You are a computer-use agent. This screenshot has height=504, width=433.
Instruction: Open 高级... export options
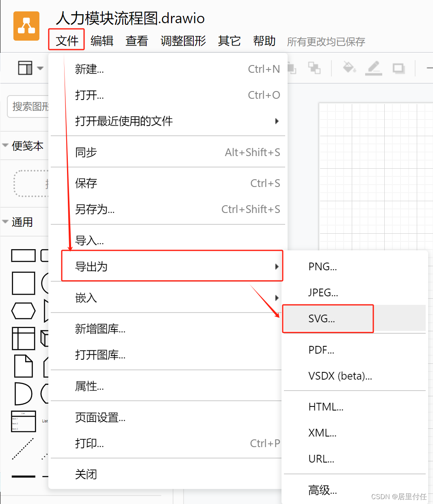coord(355,490)
